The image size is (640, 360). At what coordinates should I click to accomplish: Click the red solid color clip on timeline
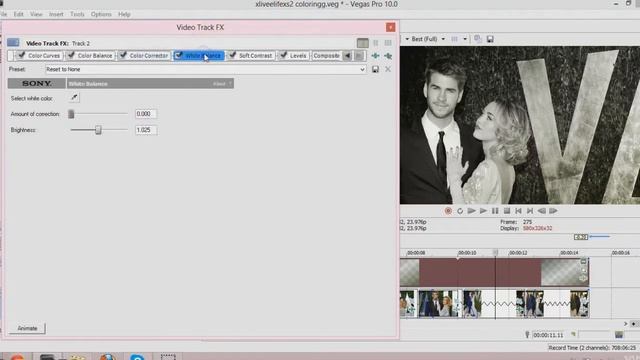480,272
